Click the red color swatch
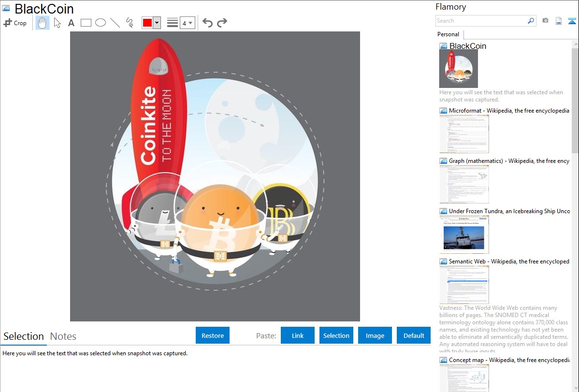 [147, 23]
